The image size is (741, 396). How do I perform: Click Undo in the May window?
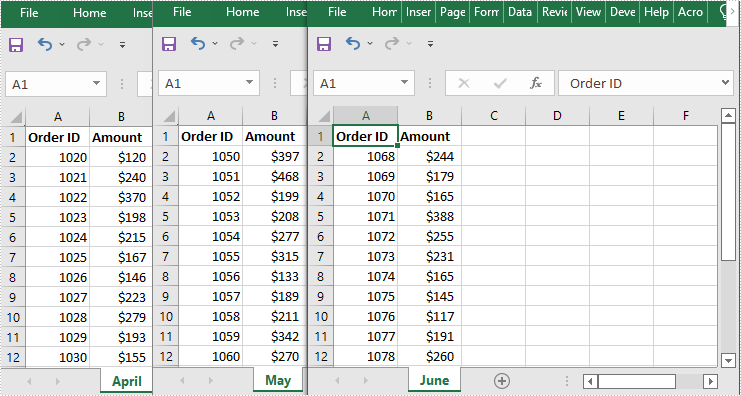198,43
